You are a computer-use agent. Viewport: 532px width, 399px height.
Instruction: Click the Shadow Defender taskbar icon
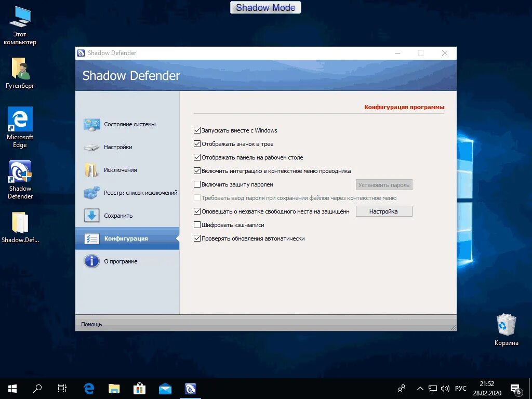click(190, 388)
